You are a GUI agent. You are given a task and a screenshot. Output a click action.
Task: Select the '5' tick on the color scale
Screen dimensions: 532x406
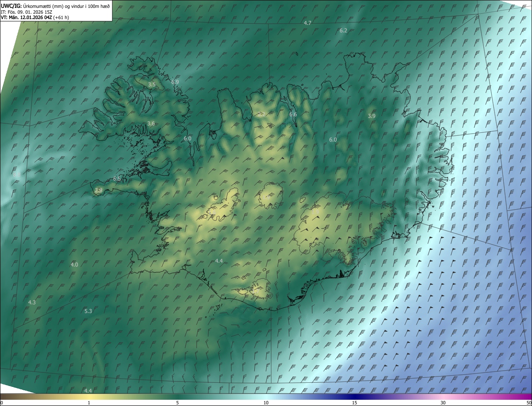point(177,403)
